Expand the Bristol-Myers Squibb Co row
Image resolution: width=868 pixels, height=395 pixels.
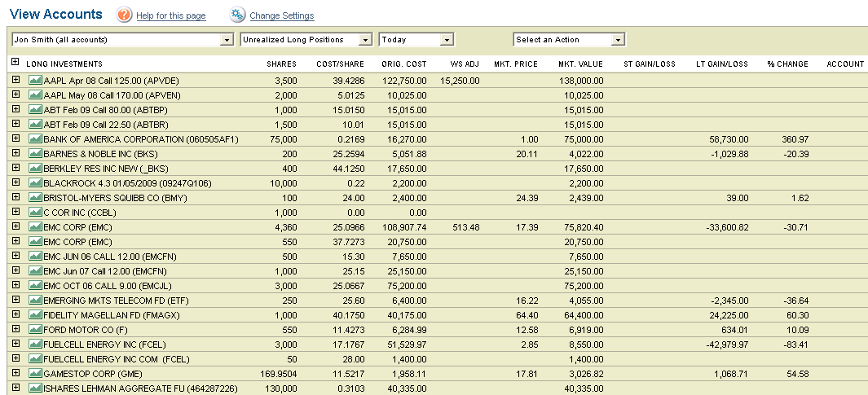(15, 197)
